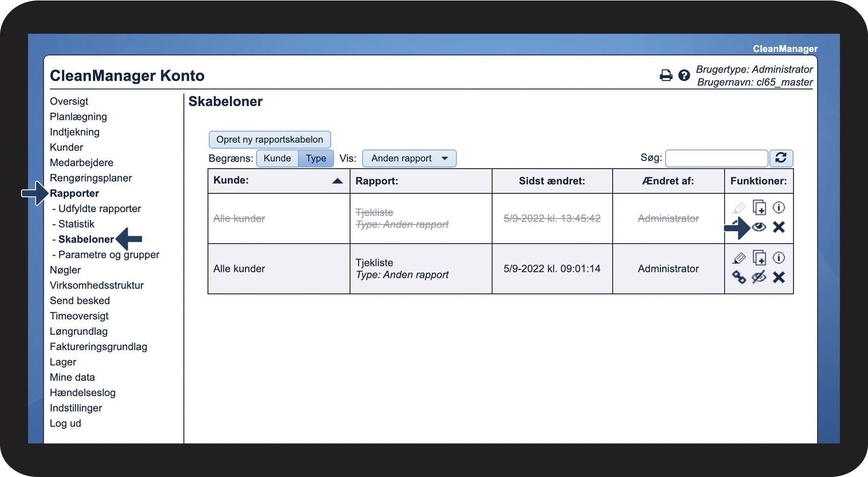Focus the Søg search field
The width and height of the screenshot is (868, 477).
coord(717,158)
